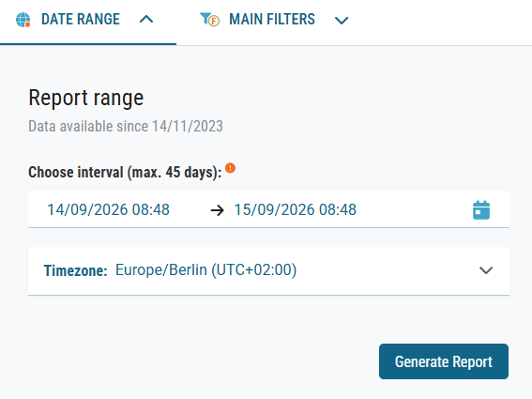Collapse the DATE RANGE section chevron
This screenshot has height=399, width=532.
coord(146,20)
